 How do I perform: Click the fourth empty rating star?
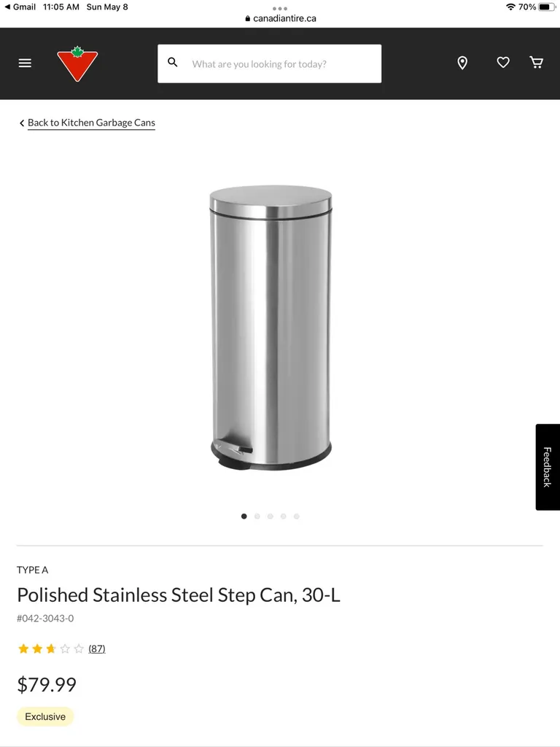tap(64, 649)
